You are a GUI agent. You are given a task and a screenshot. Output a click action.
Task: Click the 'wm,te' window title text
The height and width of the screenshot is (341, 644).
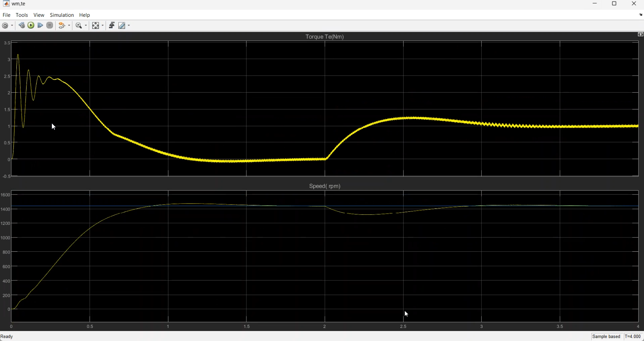click(x=19, y=4)
